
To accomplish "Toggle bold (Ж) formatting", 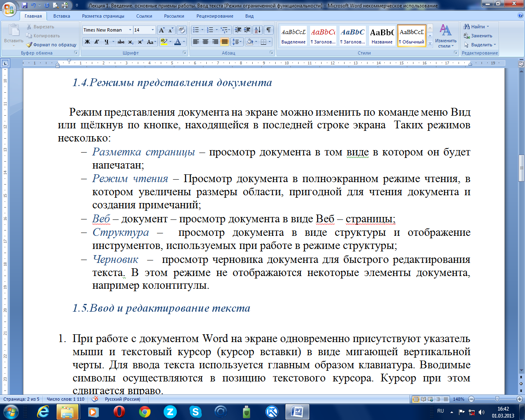I will (x=87, y=42).
